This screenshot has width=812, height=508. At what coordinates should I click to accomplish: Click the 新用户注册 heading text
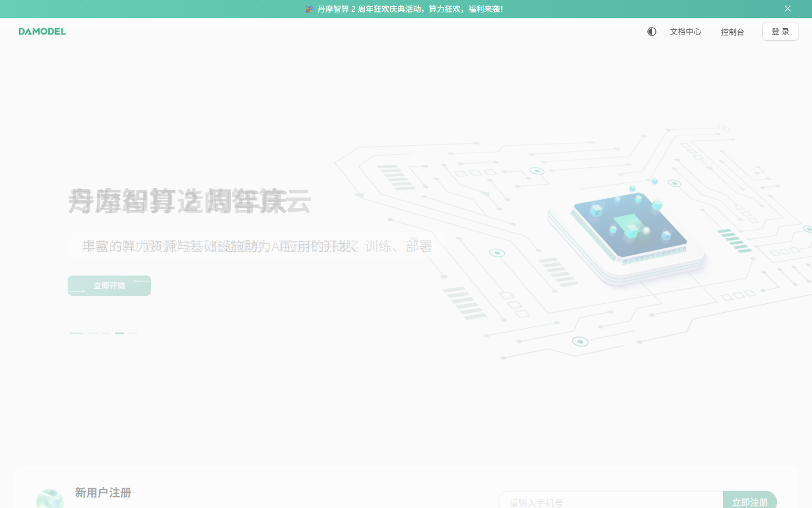[103, 493]
